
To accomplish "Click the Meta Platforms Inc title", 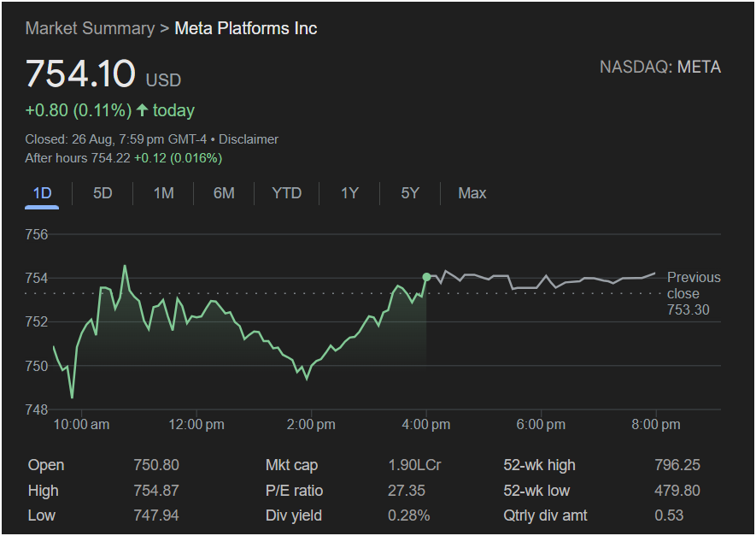I will pyautogui.click(x=245, y=28).
